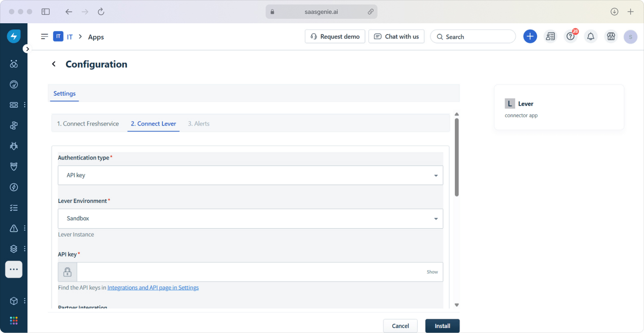Select the layers stack icon in the sidebar
644x333 pixels.
(13, 248)
